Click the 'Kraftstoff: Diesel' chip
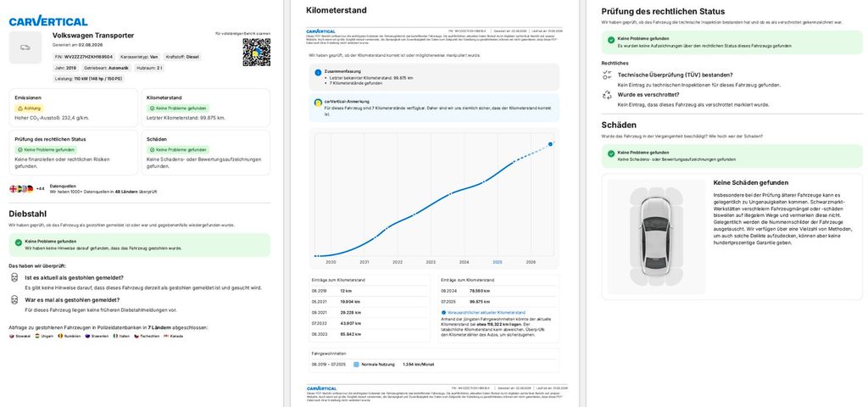This screenshot has height=407, width=868. click(182, 57)
